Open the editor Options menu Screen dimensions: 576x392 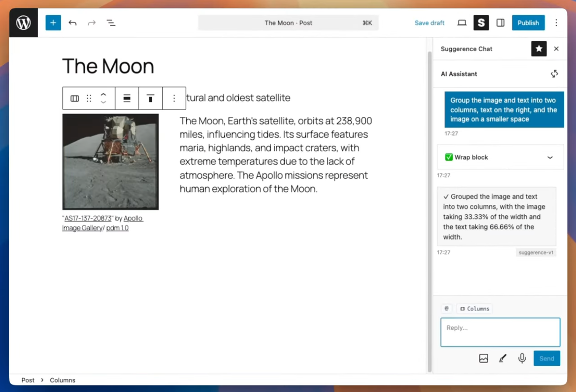click(556, 23)
